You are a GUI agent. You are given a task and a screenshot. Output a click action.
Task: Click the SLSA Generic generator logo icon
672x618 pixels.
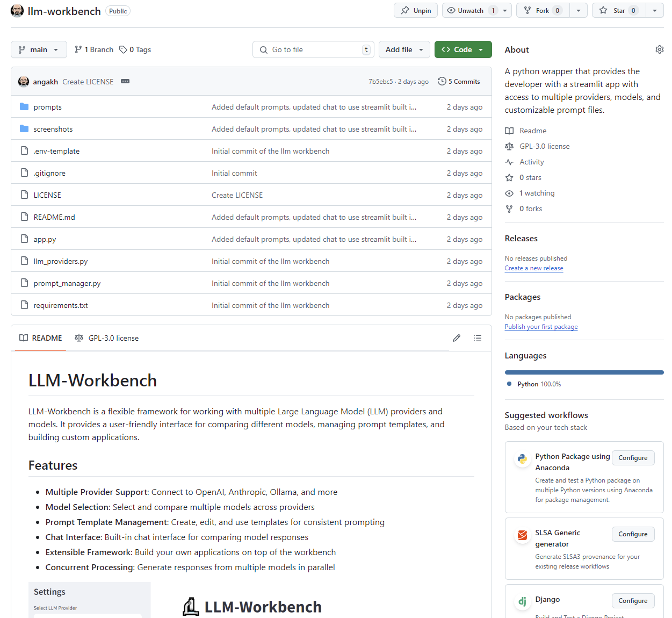pyautogui.click(x=522, y=535)
